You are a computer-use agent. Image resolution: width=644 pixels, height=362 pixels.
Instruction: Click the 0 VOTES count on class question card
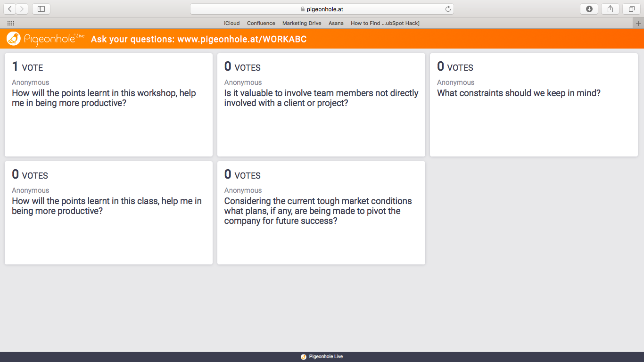30,175
